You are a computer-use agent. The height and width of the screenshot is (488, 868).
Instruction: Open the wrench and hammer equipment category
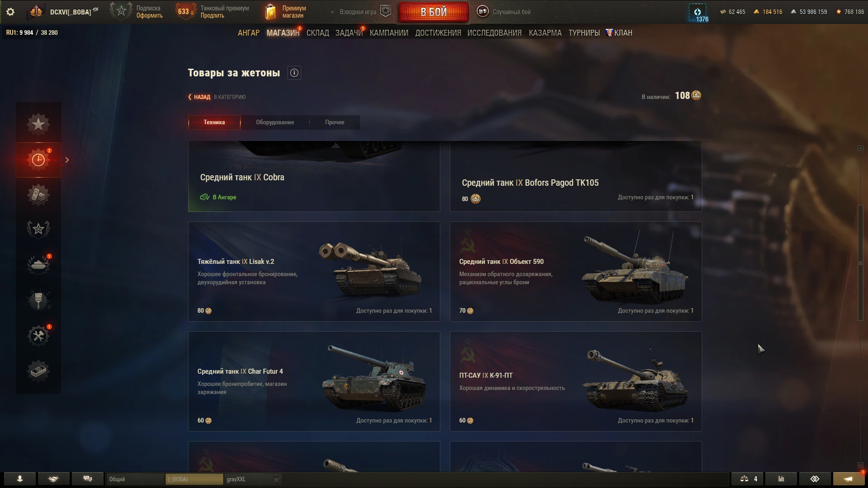(38, 336)
